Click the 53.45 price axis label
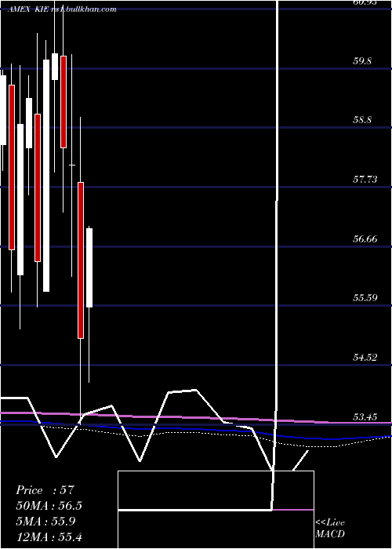Screen dimensions: 392x549 [x=365, y=417]
